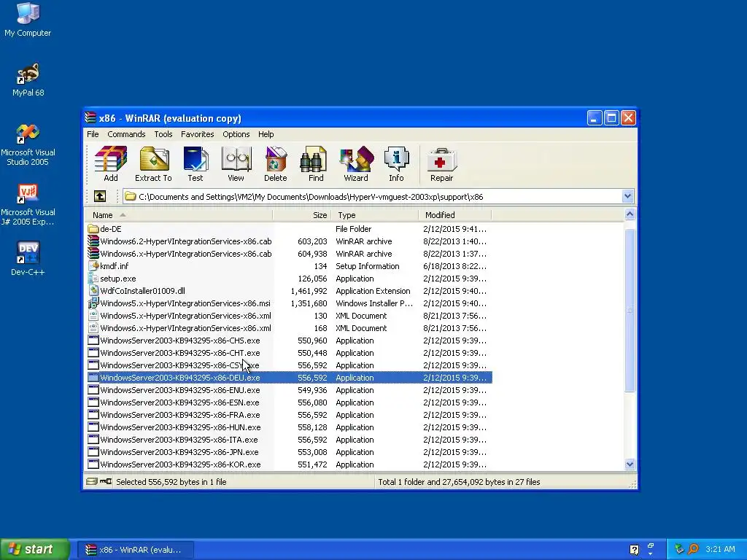Sort files by Size column
747x560 pixels.
point(301,215)
